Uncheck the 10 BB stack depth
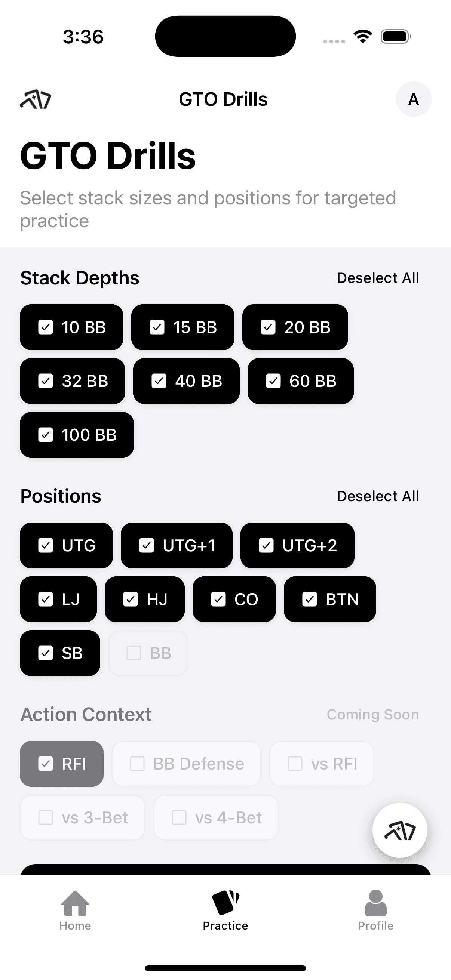 coord(71,327)
